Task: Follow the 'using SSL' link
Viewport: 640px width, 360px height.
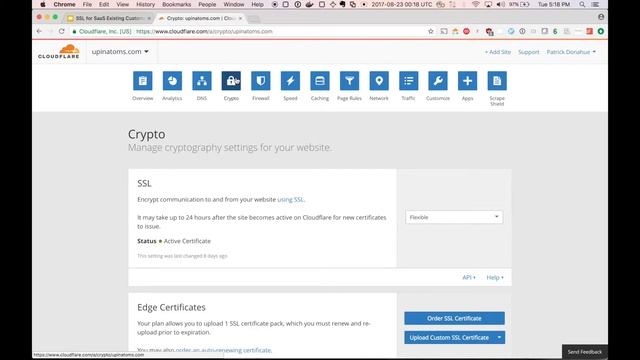Action: 291,200
